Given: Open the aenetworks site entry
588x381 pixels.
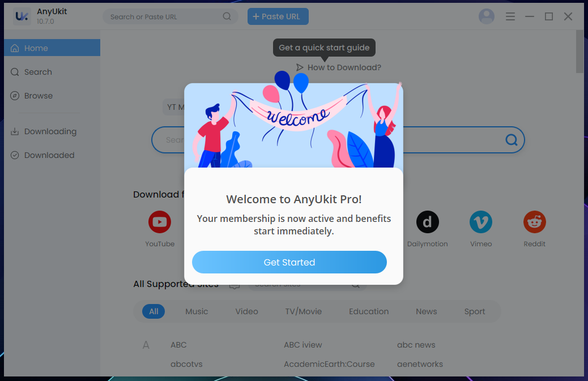Looking at the screenshot, I should click(x=420, y=364).
